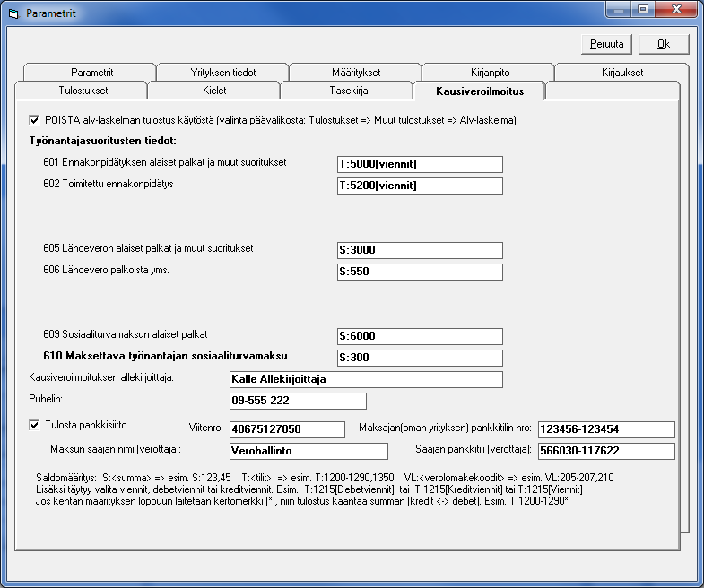
Task: Open the Yrityksen tiedot tab
Action: coord(222,73)
